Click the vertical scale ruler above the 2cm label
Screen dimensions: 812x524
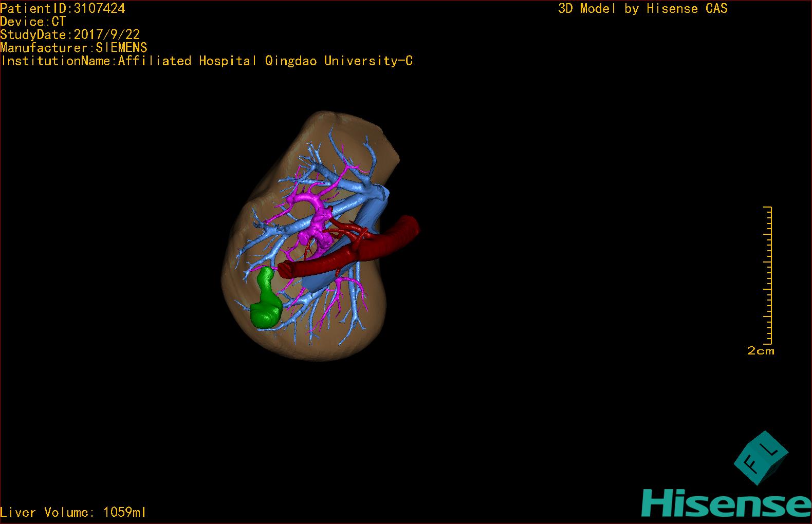(768, 275)
